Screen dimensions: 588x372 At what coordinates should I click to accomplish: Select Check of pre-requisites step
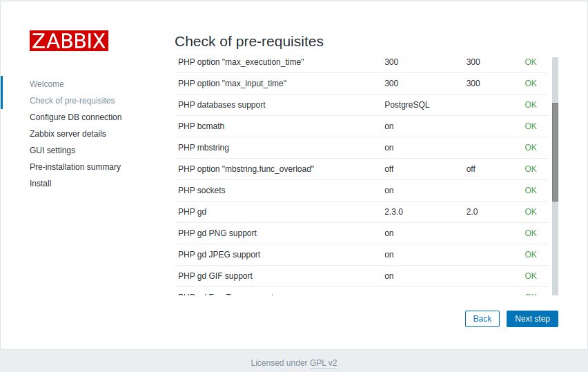72,101
